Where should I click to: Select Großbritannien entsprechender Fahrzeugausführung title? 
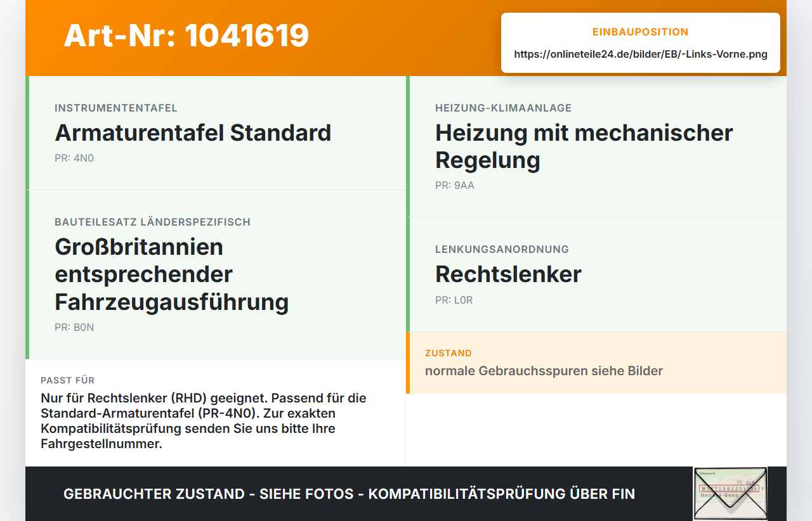point(172,274)
